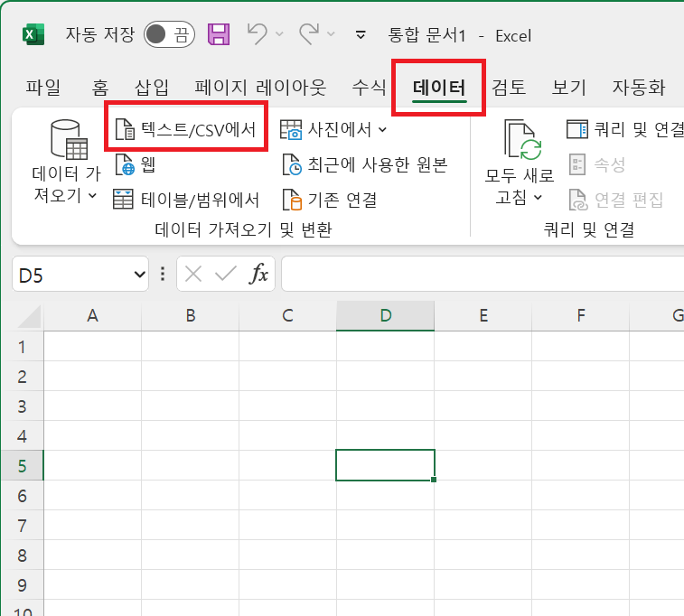Click the 속성 properties button
The image size is (684, 616).
click(x=597, y=164)
